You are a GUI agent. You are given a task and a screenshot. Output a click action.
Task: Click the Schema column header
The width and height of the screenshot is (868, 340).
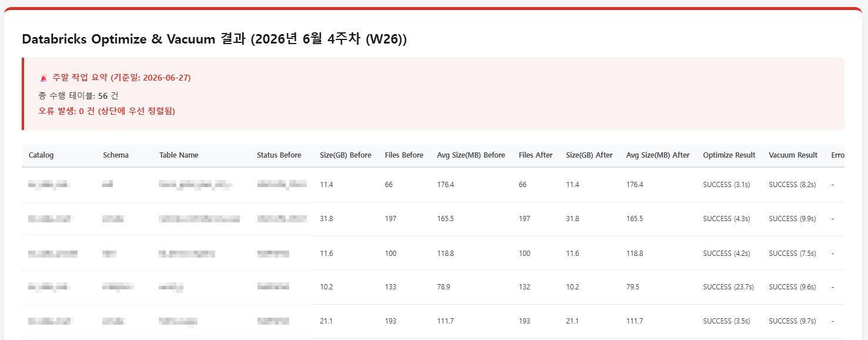click(116, 155)
